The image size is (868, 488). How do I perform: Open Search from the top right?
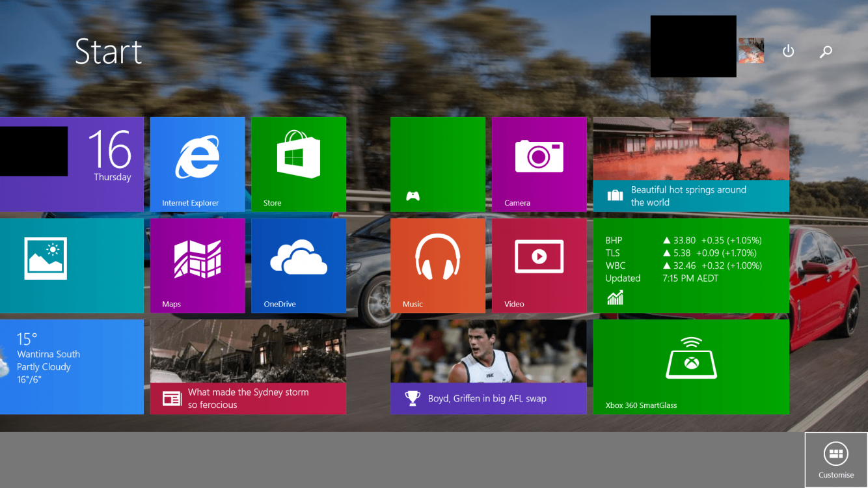point(825,51)
